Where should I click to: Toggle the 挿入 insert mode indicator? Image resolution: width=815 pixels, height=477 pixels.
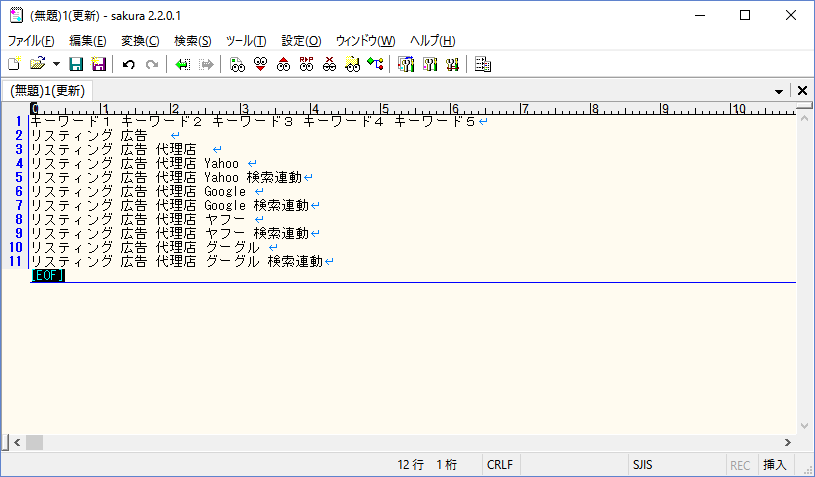(774, 465)
